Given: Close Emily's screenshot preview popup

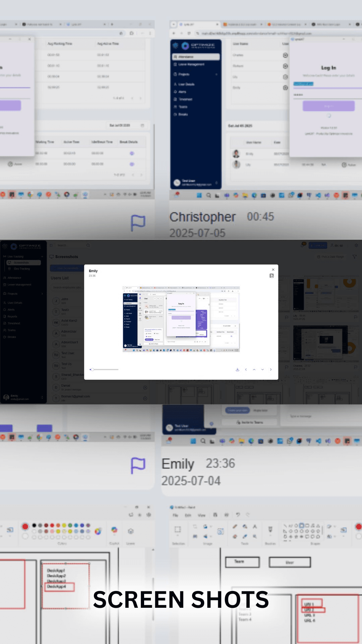Looking at the screenshot, I should tap(273, 270).
